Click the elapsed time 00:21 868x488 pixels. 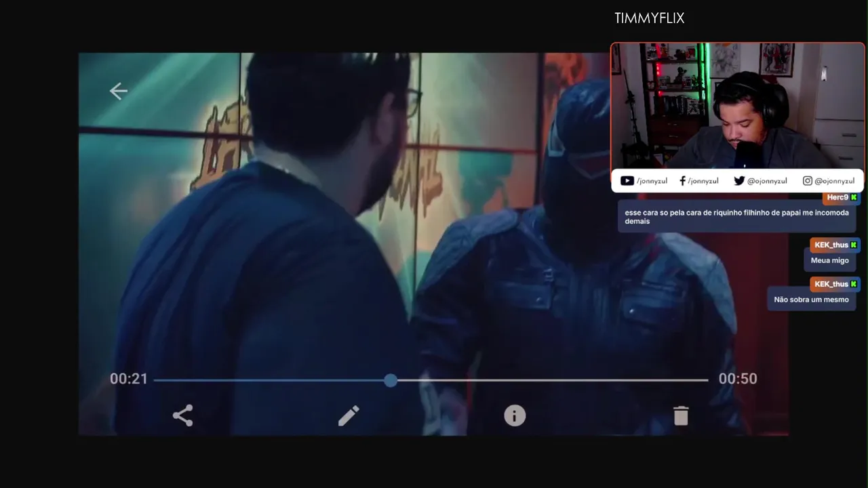129,379
